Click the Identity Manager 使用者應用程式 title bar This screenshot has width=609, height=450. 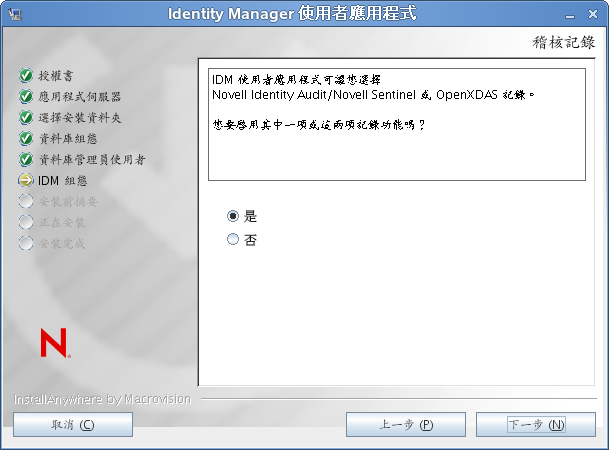pos(302,14)
